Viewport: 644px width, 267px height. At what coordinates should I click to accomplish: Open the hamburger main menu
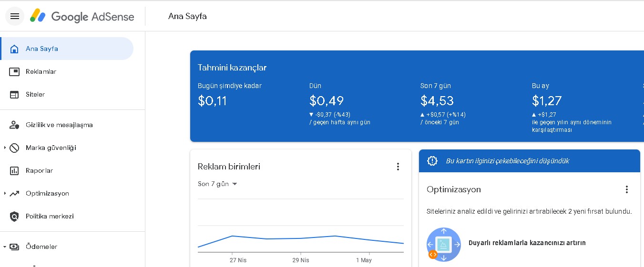15,16
